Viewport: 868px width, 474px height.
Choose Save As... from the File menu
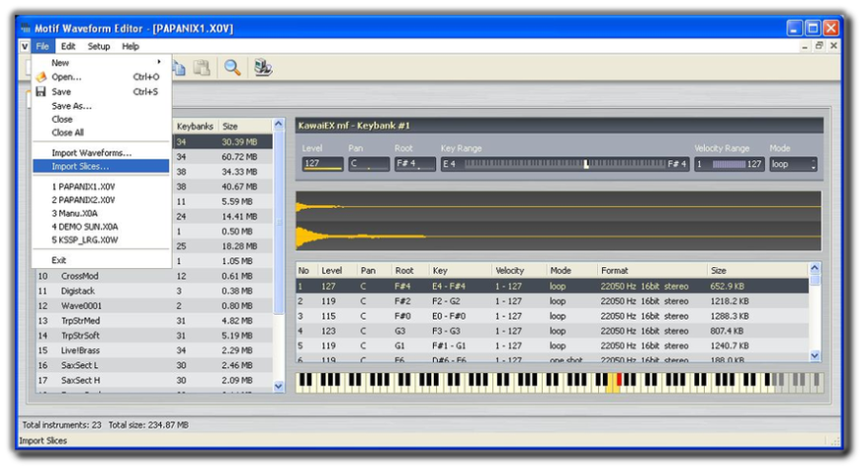(x=101, y=106)
